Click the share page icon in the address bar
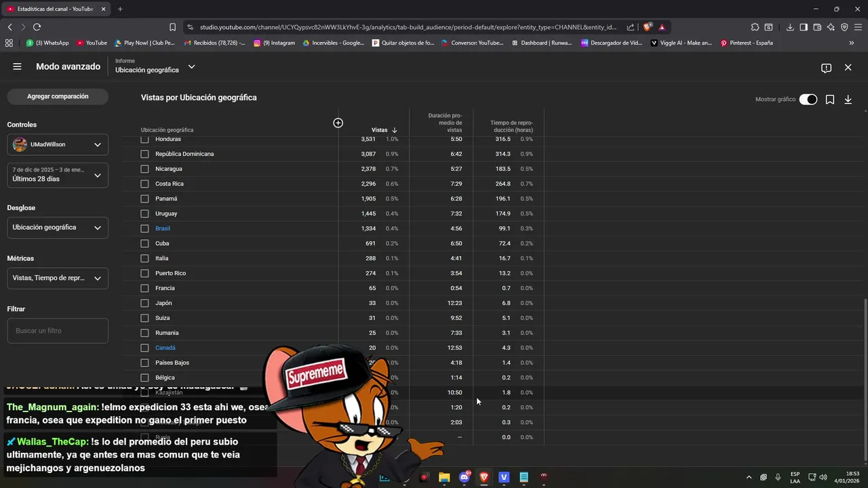Image resolution: width=868 pixels, height=488 pixels. click(631, 27)
